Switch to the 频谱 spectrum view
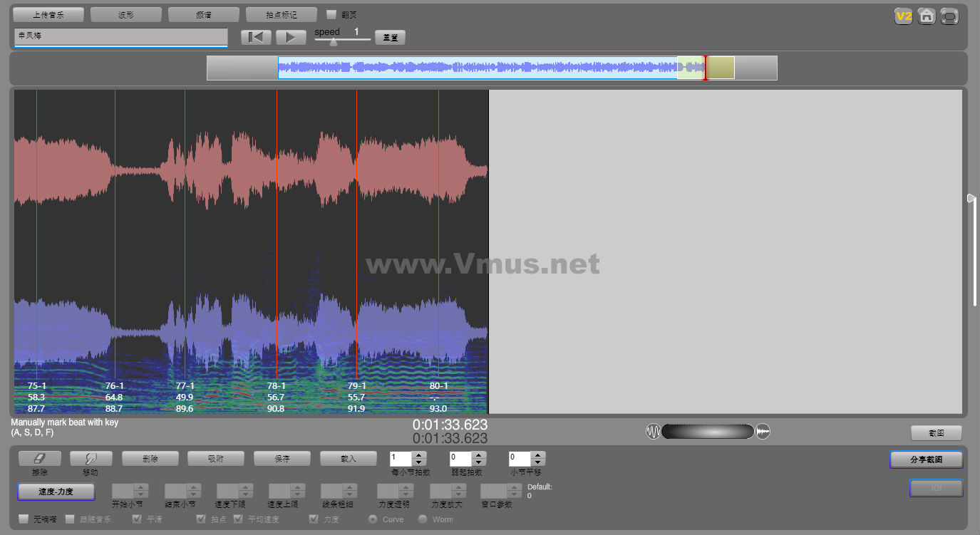Viewport: 980px width, 535px height. tap(203, 14)
